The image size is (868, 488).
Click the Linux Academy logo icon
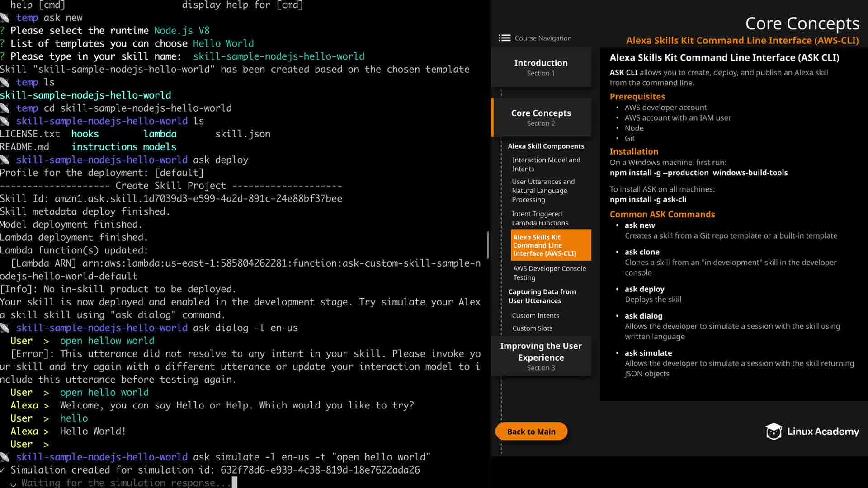click(x=774, y=432)
